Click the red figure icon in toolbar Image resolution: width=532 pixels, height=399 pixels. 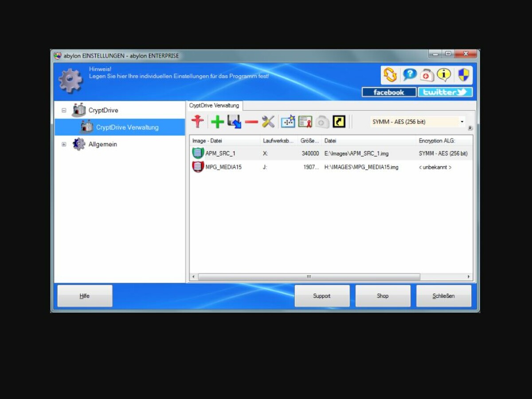[198, 121]
